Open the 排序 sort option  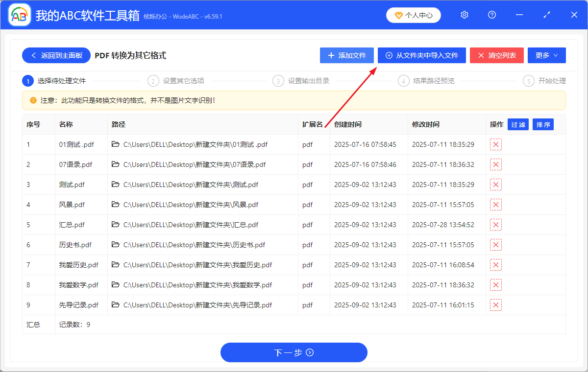coord(543,124)
